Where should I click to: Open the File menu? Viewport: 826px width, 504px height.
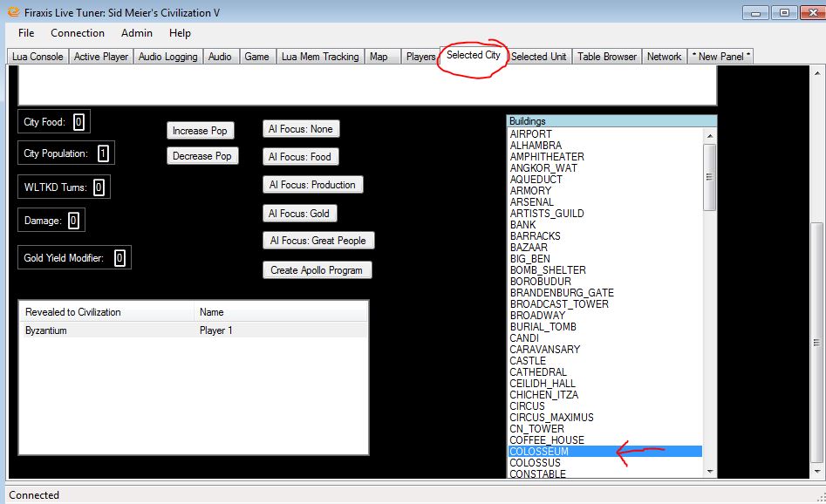[26, 32]
